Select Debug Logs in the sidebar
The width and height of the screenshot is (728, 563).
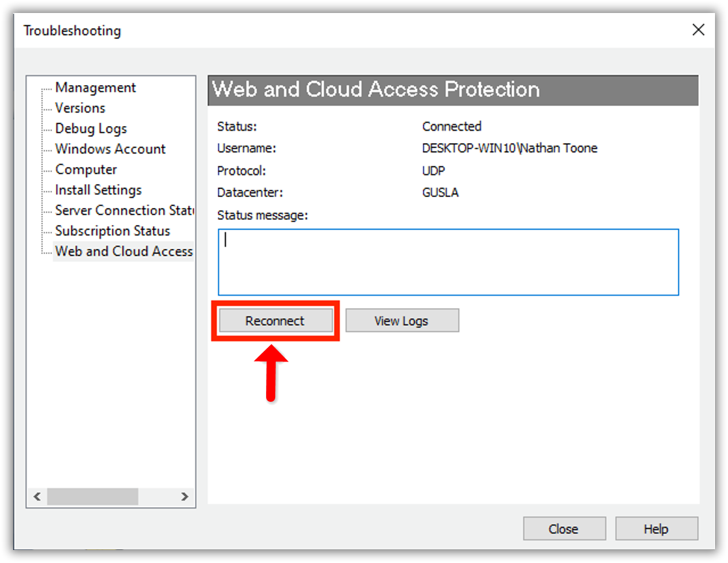pos(90,129)
